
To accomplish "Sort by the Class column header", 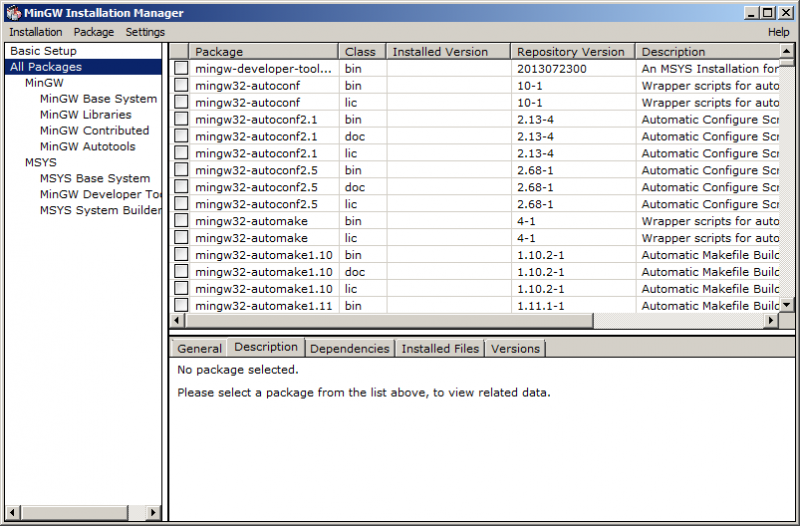I will coord(362,52).
